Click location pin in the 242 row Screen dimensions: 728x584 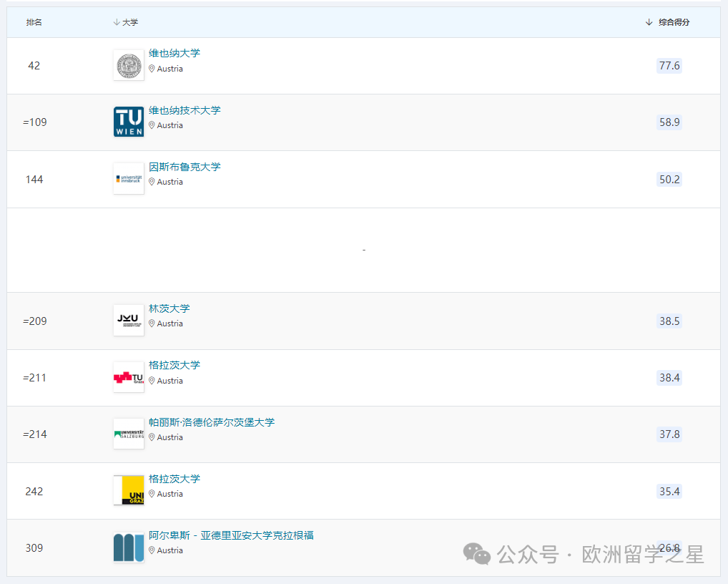coord(152,494)
